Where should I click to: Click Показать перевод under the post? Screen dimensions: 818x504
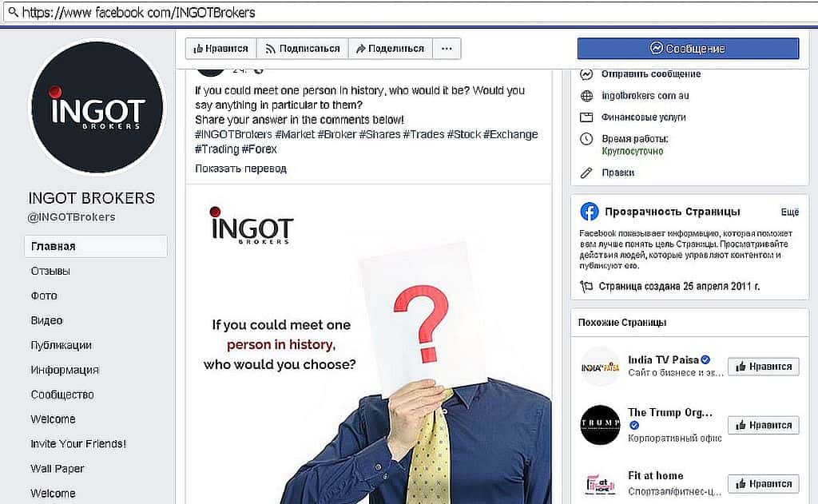(x=240, y=169)
